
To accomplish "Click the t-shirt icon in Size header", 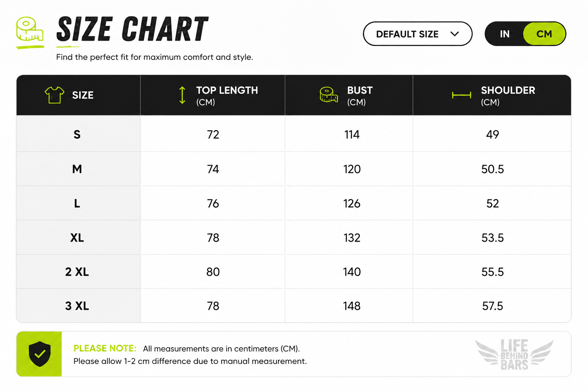I will [54, 95].
